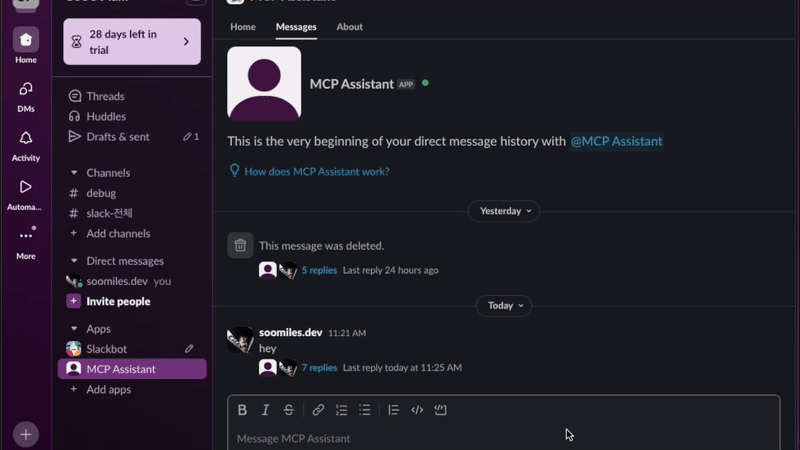
Task: Click How does MCP Assistant work link
Action: (x=316, y=171)
